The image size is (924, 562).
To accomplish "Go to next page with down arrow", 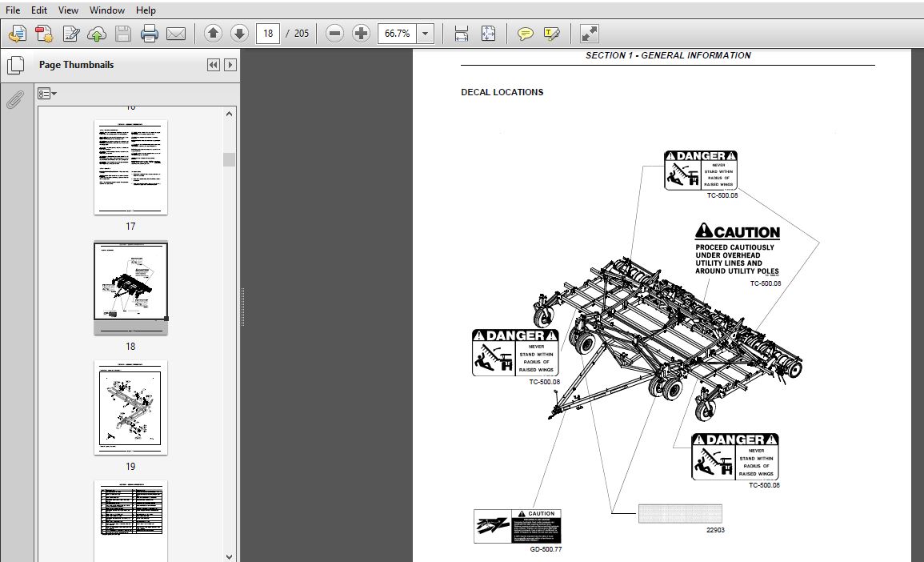I will click(x=239, y=34).
